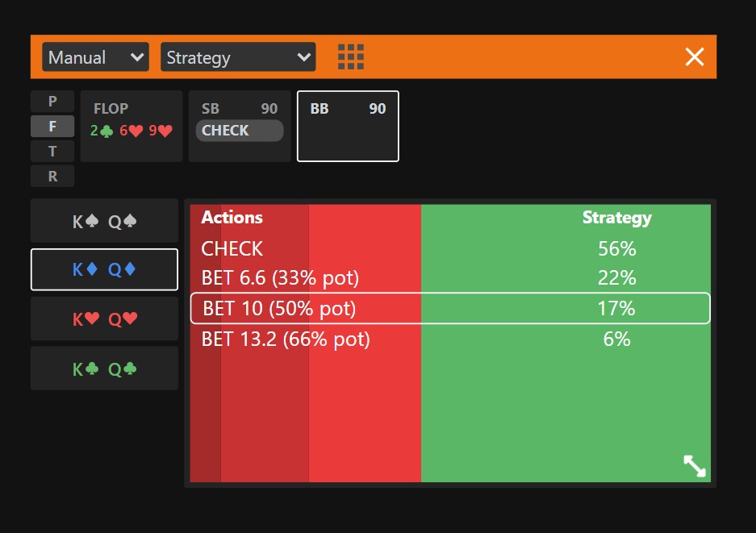Click the SB CHECK action pill
The width and height of the screenshot is (756, 533).
[240, 131]
